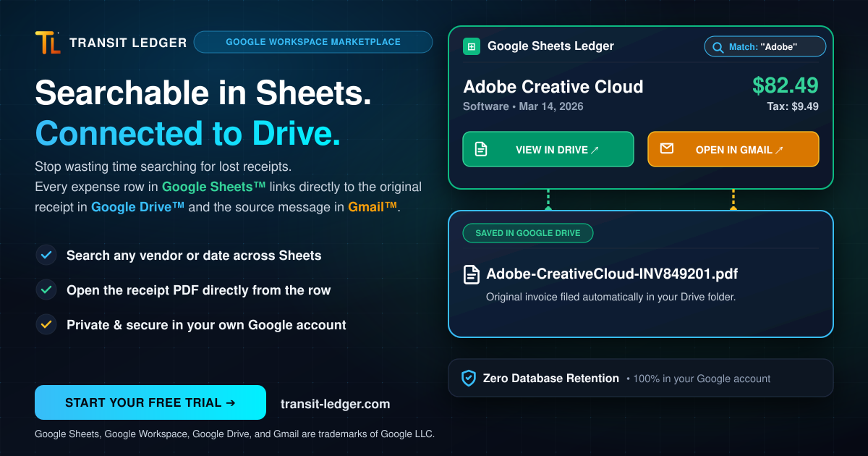The image size is (868, 456).
Task: Click 100% in your Google account text
Action: tap(702, 379)
